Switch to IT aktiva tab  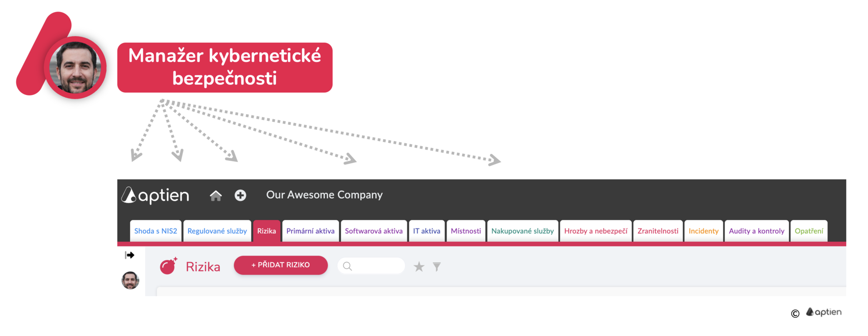pos(427,231)
